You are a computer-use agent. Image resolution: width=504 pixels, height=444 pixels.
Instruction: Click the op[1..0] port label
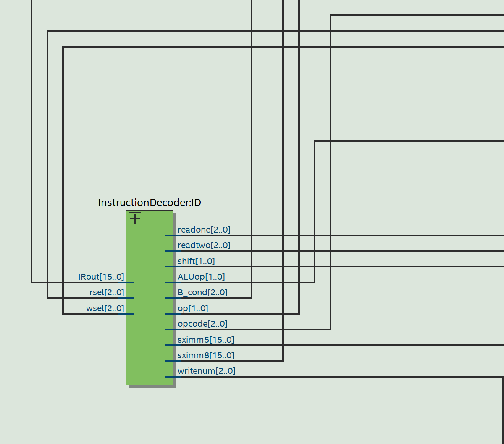pos(192,308)
